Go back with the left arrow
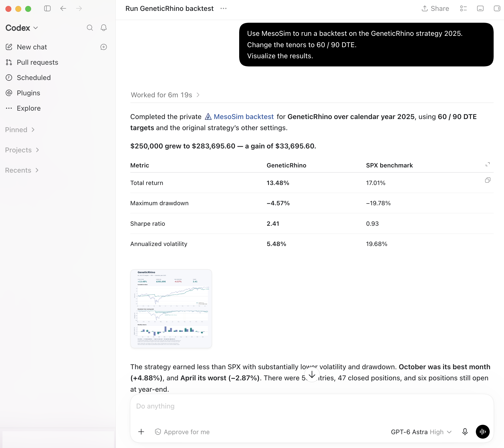This screenshot has height=448, width=504. 63,9
